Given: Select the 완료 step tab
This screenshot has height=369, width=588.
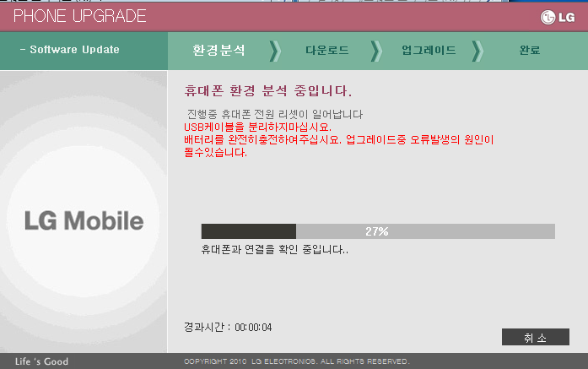Looking at the screenshot, I should pos(530,51).
